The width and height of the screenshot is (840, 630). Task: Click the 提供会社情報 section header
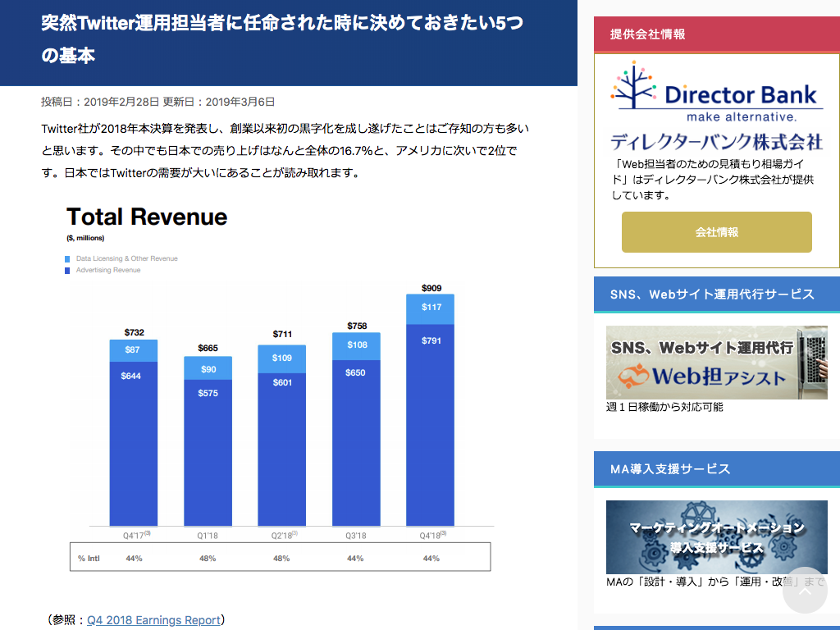[x=716, y=34]
